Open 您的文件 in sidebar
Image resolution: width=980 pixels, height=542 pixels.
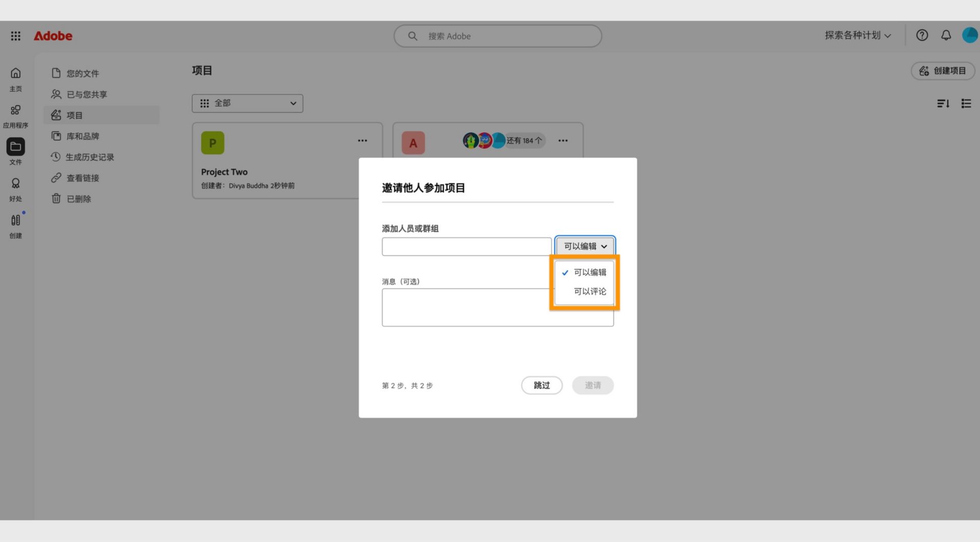pos(102,73)
